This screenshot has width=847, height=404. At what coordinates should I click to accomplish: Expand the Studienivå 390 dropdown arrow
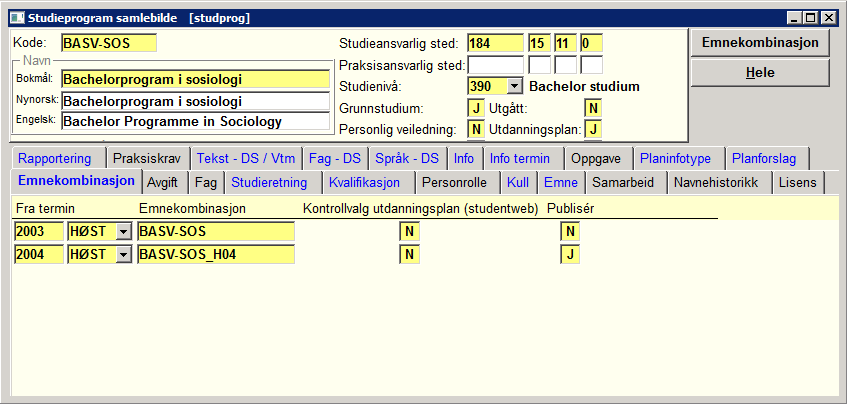[x=514, y=86]
